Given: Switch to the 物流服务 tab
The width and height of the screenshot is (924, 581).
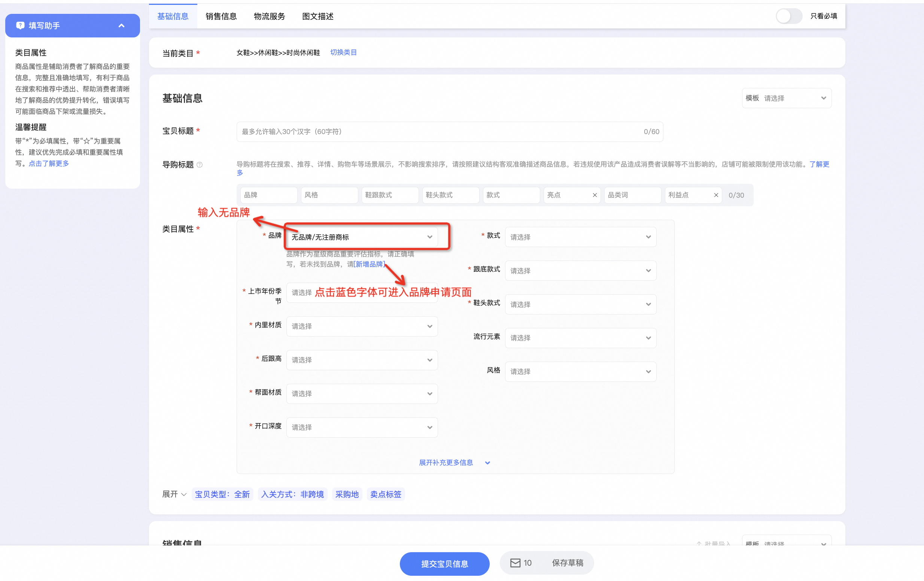Looking at the screenshot, I should (x=270, y=16).
